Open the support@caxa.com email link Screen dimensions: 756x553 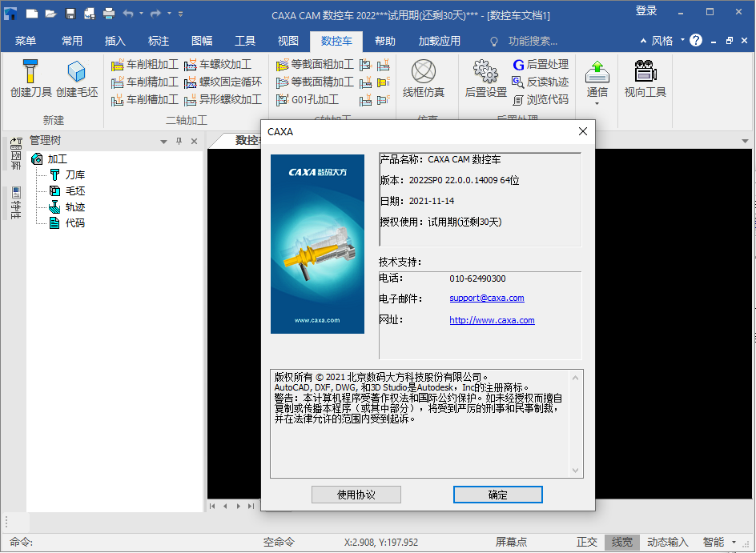click(486, 299)
